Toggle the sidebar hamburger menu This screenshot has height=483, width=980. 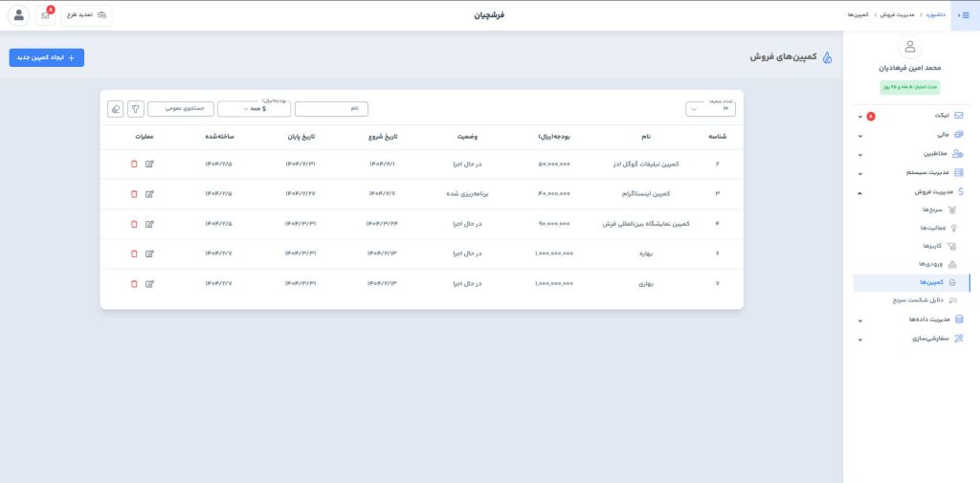(x=964, y=15)
